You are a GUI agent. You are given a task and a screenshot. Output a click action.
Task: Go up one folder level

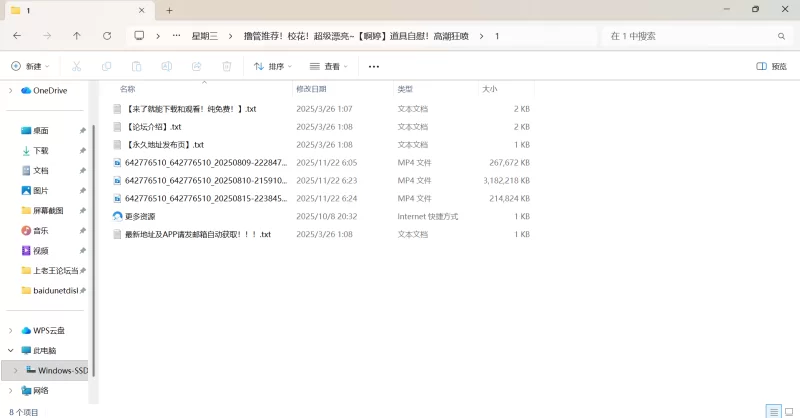(x=77, y=36)
